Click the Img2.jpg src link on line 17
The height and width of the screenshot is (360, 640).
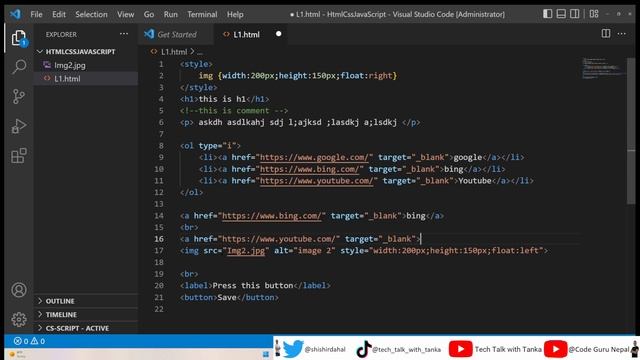point(246,250)
